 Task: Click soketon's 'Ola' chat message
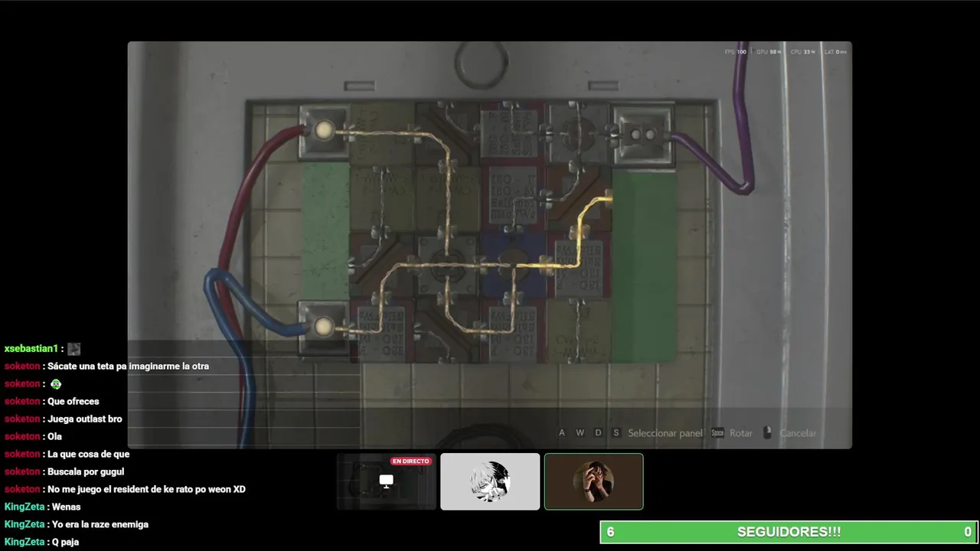[x=54, y=437]
